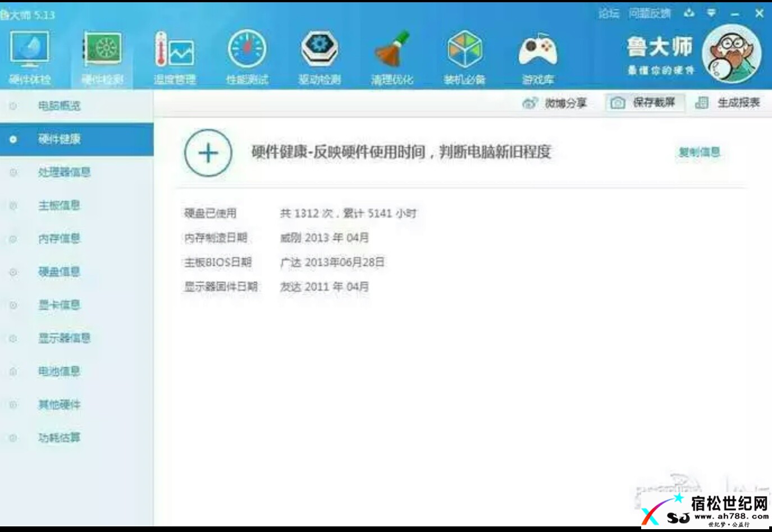Open 问题反馈 feedback link
Image resolution: width=772 pixels, height=532 pixels.
[x=650, y=13]
